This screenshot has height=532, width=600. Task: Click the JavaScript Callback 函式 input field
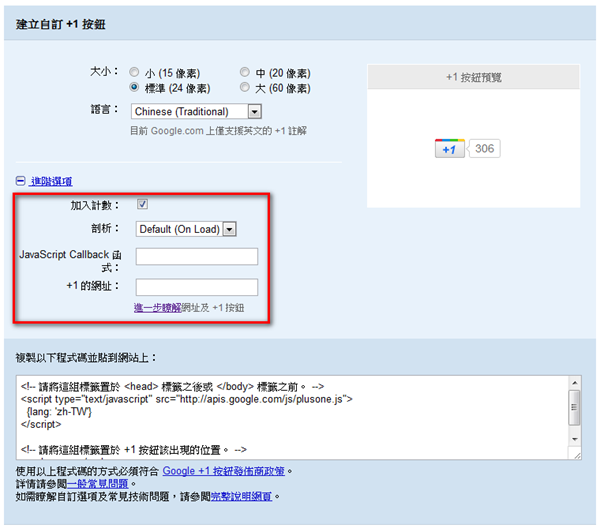point(197,256)
